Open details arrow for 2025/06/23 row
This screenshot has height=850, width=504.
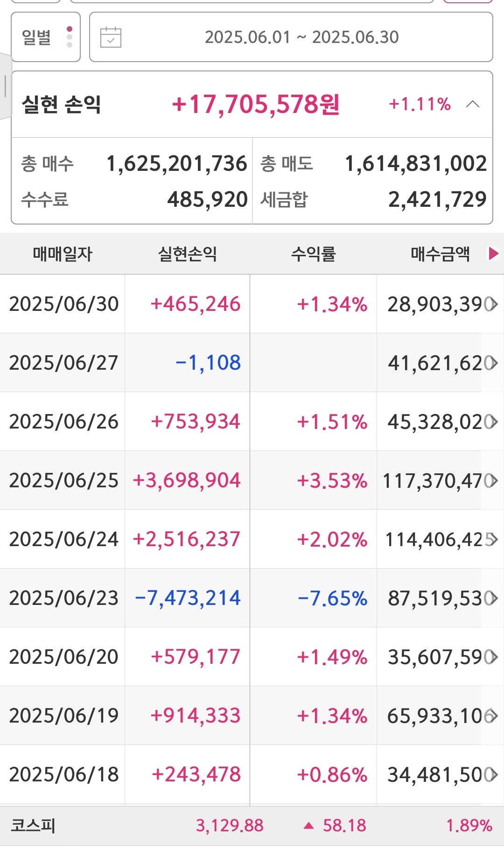point(493,598)
